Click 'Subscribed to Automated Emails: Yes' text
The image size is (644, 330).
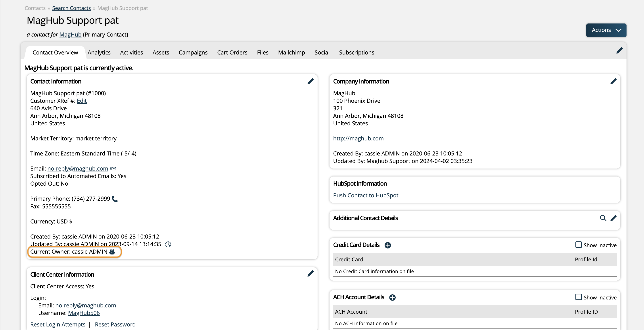click(78, 176)
